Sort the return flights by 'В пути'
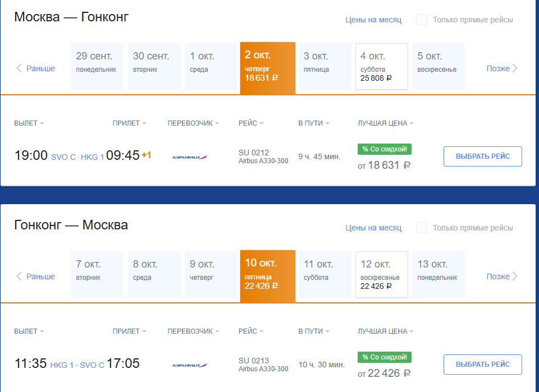The height and width of the screenshot is (392, 539). point(313,331)
